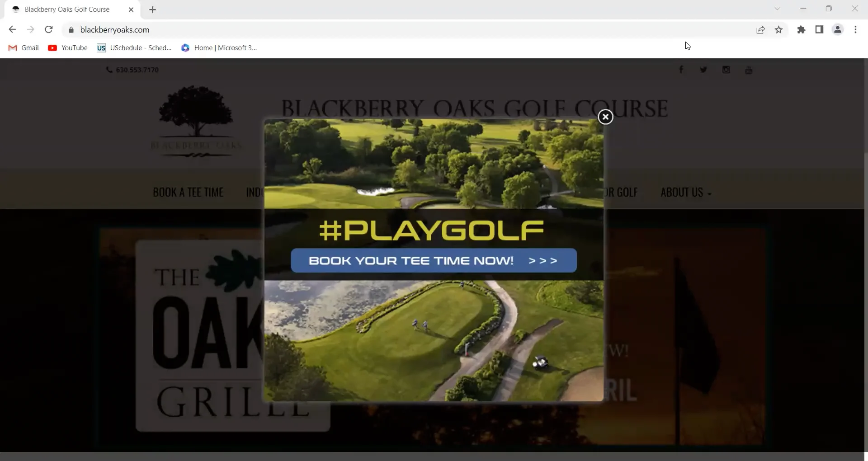Go back to the previous page
Image resolution: width=868 pixels, height=461 pixels.
click(x=12, y=30)
